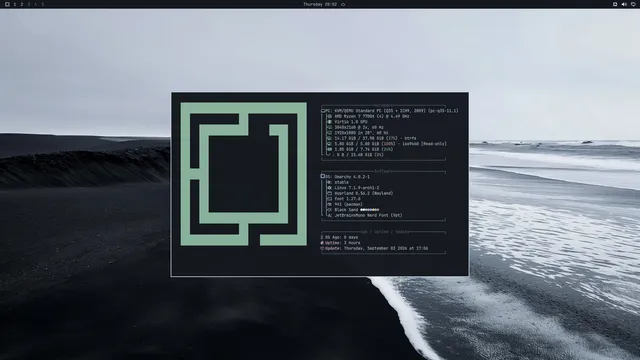The image size is (640, 360).
Task: Click the update indicator icon beside the clock
Action: point(343,4)
